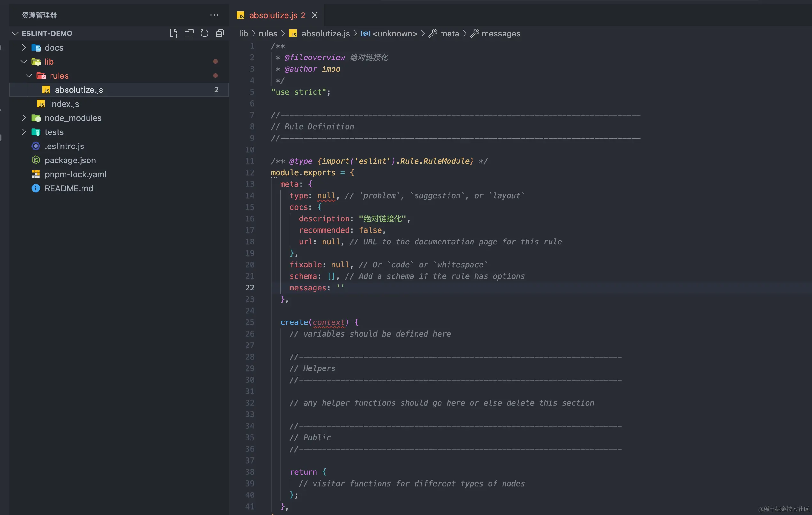The image size is (812, 515).
Task: Click the modified dot on the lib folder row
Action: [x=215, y=61]
